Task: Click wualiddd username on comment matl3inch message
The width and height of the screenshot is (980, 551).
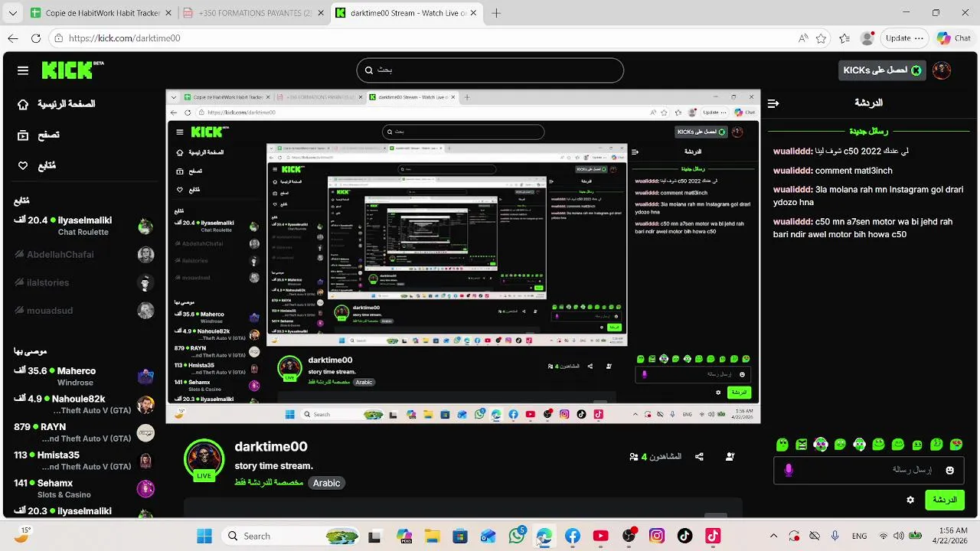Action: [x=792, y=171]
